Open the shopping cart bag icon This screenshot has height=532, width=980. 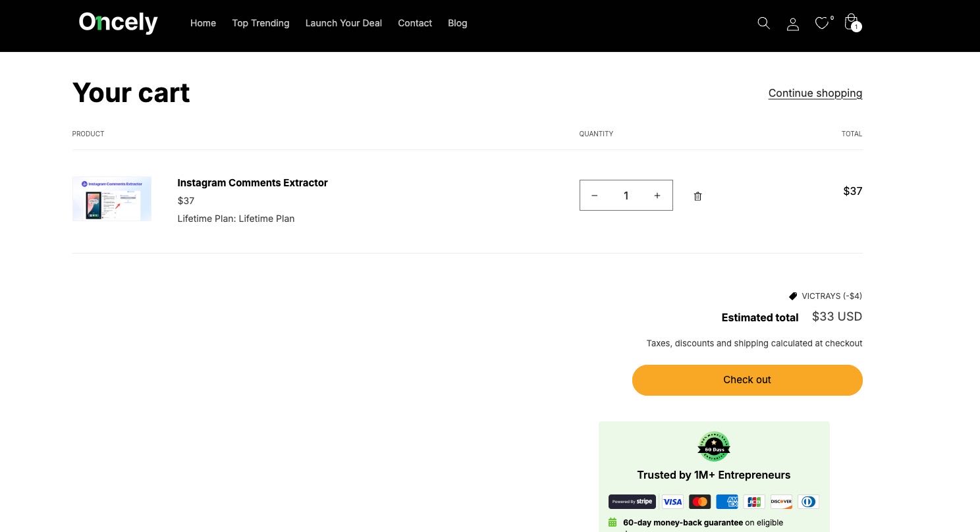pos(852,22)
